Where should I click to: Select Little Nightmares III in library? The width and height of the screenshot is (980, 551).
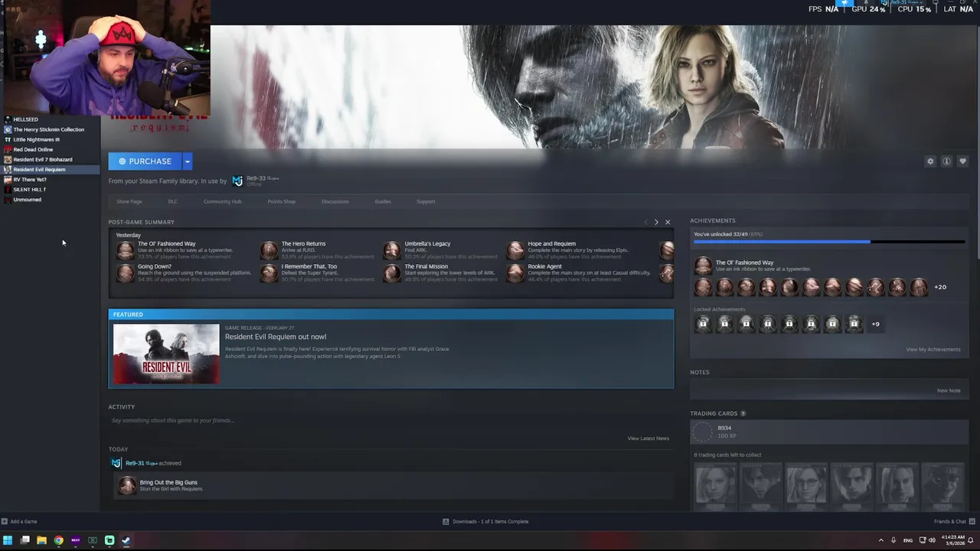[50, 139]
